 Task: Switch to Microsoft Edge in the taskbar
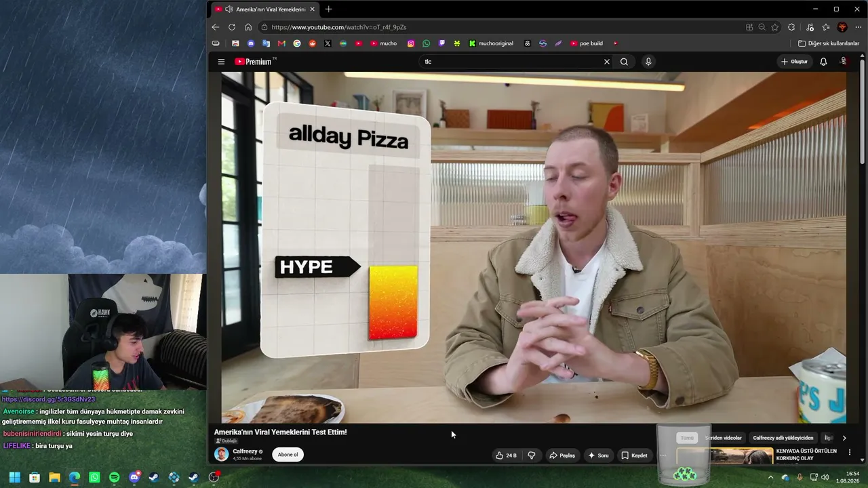pos(75,477)
